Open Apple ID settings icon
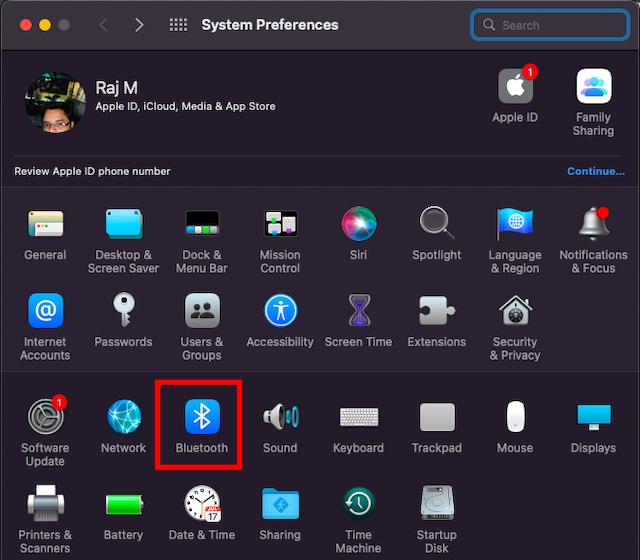 [x=515, y=86]
